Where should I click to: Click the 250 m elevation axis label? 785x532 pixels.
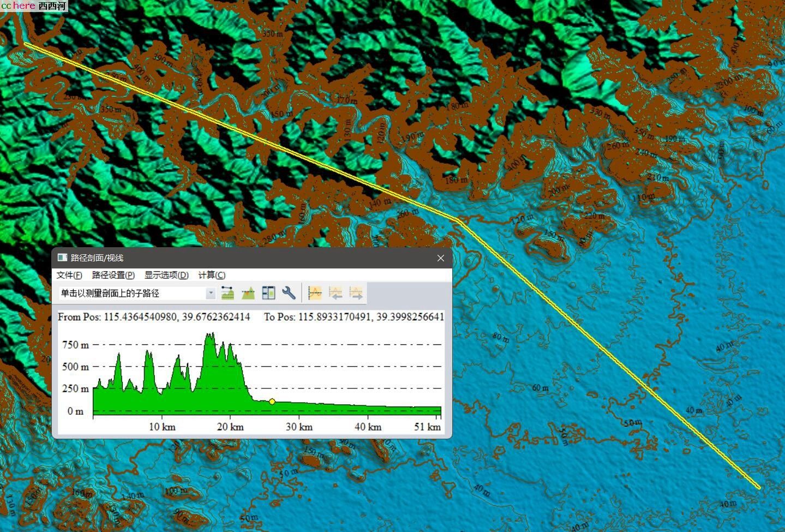75,388
